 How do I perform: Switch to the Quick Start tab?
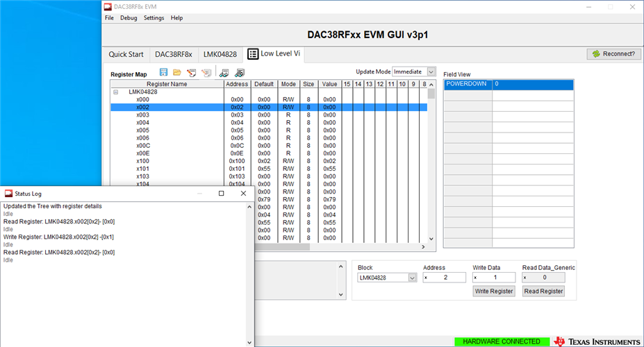pyautogui.click(x=126, y=54)
